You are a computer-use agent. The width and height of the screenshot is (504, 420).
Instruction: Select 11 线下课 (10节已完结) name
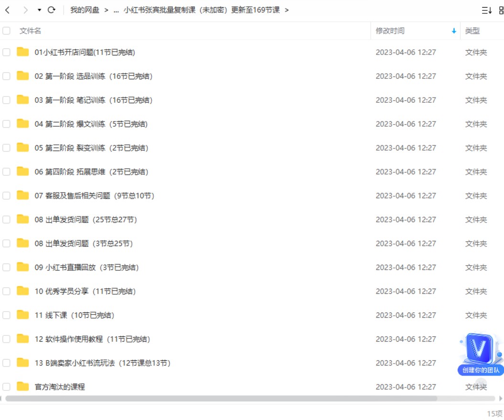point(75,315)
